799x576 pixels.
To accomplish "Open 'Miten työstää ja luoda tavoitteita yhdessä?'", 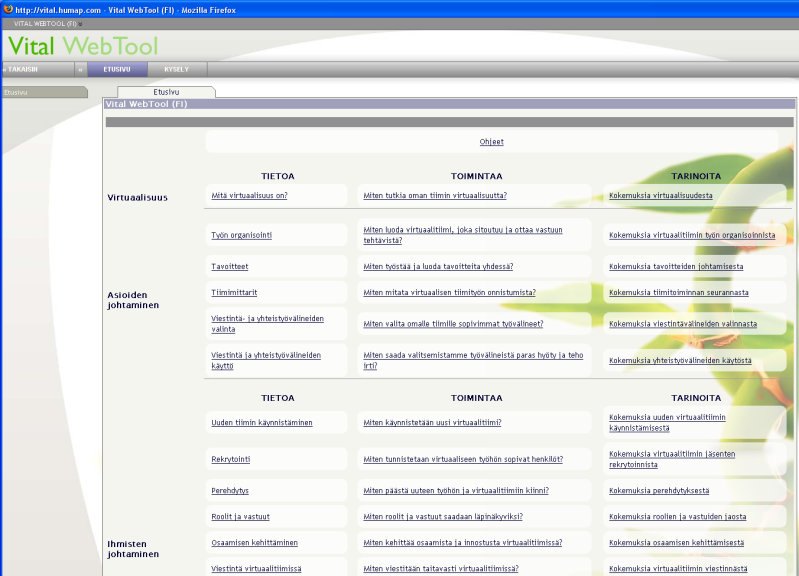I will pyautogui.click(x=438, y=266).
